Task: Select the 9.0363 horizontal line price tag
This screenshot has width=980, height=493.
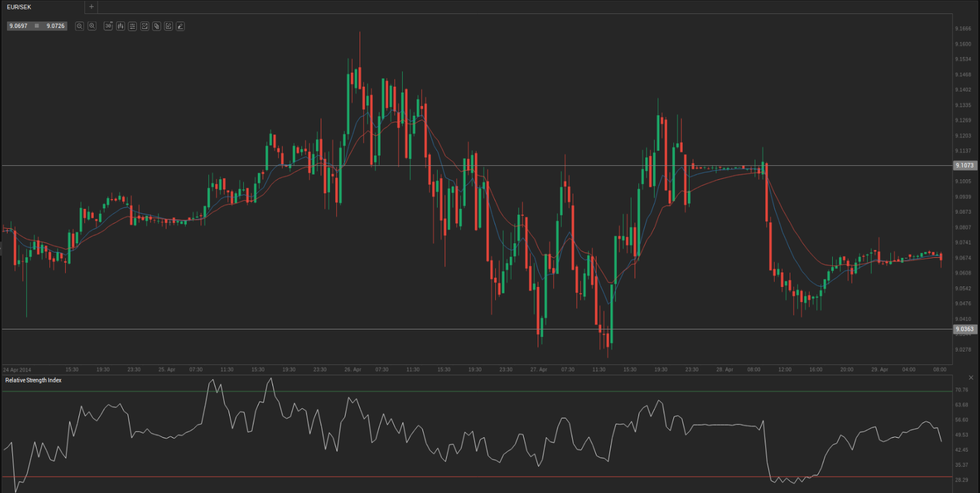Action: coord(964,329)
